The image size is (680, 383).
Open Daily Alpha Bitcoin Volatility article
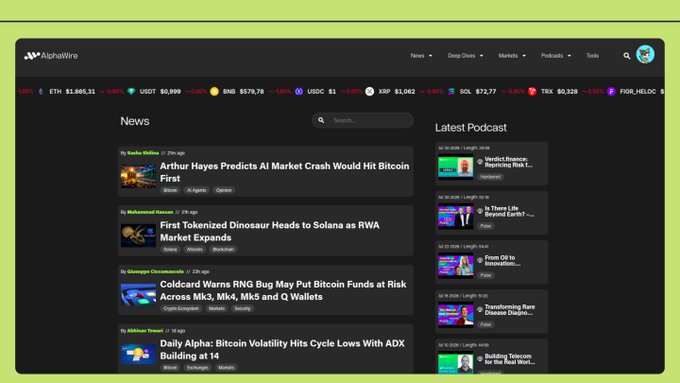click(x=282, y=350)
